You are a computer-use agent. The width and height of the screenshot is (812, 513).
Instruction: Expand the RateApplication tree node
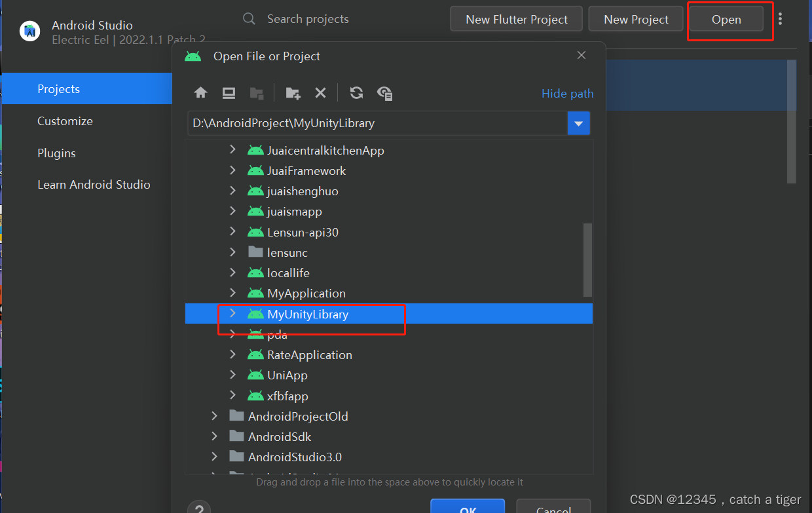pyautogui.click(x=232, y=354)
